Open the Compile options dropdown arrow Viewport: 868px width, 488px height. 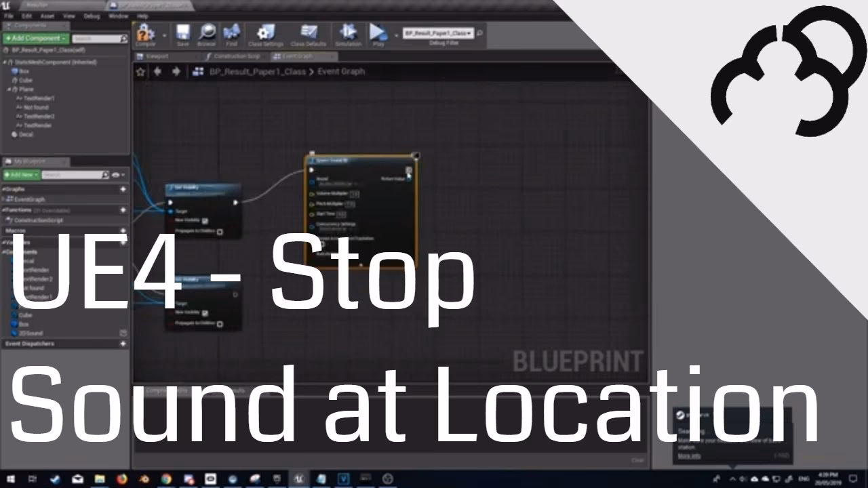[x=165, y=34]
